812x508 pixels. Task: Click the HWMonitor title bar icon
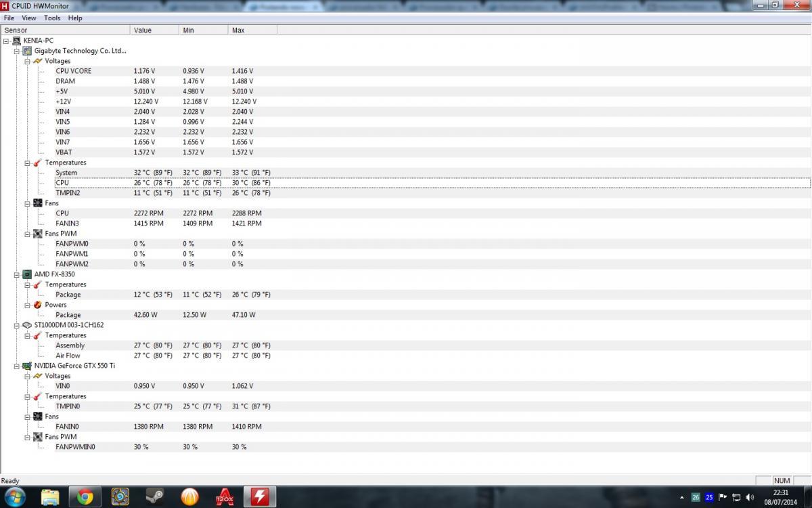coord(5,5)
